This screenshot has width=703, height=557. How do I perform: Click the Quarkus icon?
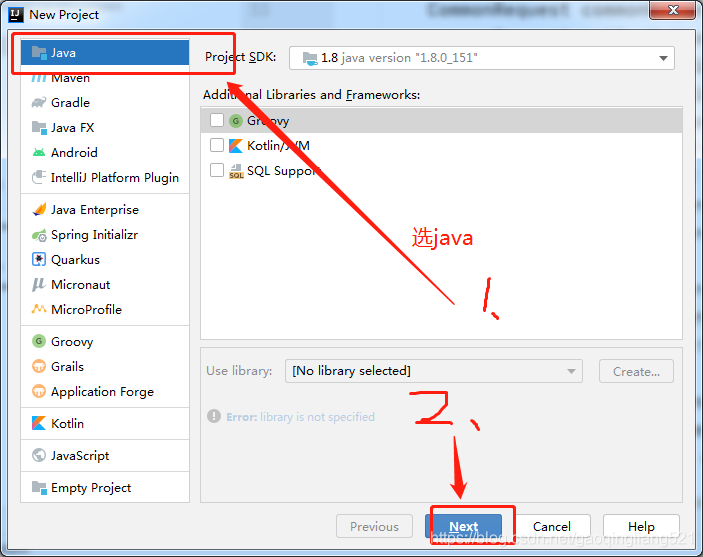[39, 260]
